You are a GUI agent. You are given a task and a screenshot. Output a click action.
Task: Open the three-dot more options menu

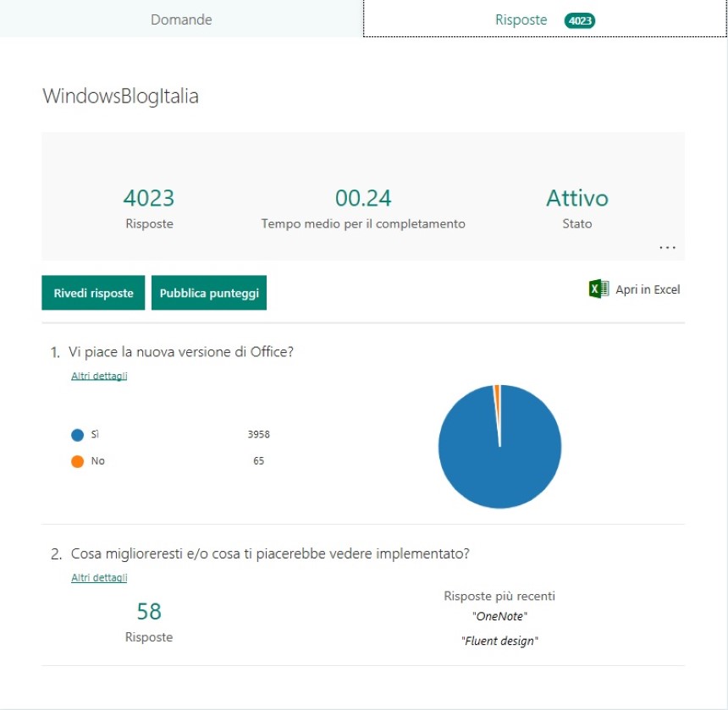(x=667, y=247)
